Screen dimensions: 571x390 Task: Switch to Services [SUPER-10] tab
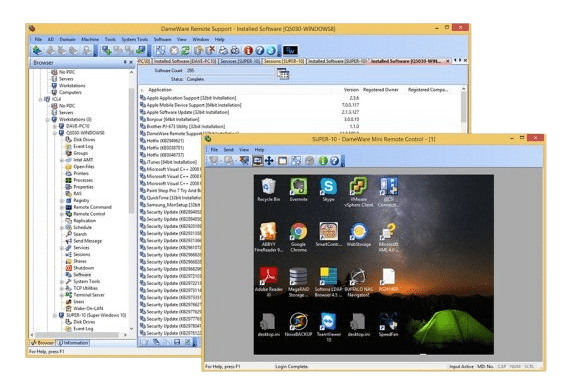click(239, 61)
